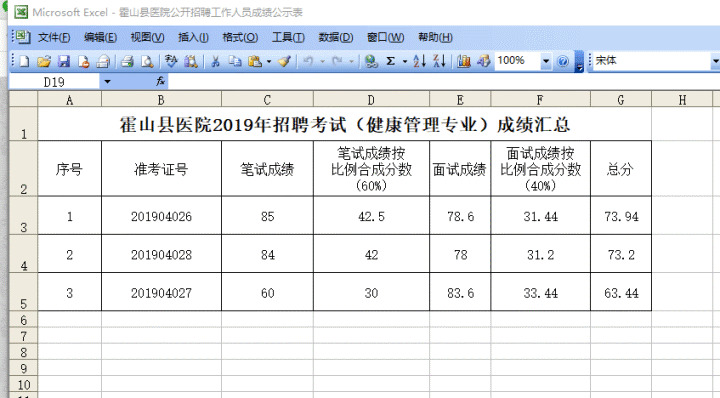
Task: Click into the formula bar
Action: pyautogui.click(x=443, y=82)
